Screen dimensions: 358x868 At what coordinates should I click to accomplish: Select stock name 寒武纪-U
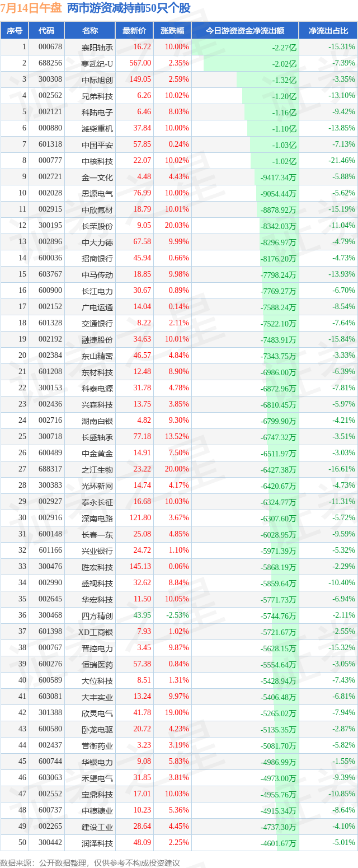pos(97,63)
